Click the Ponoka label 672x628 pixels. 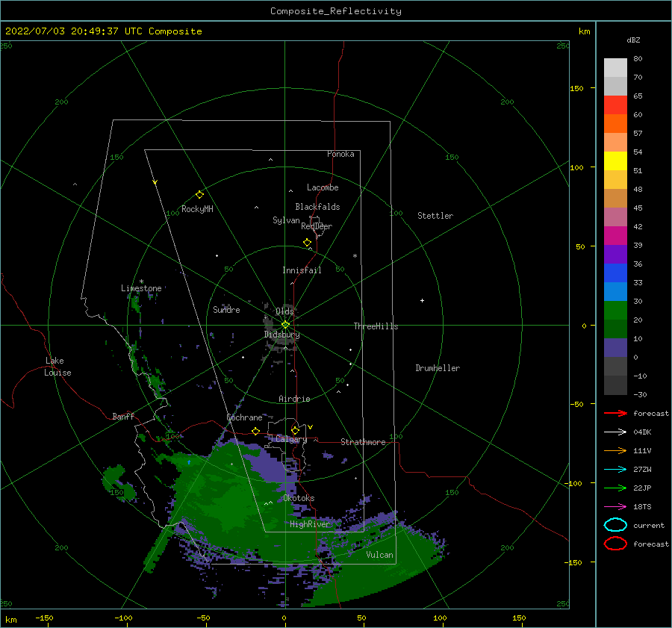(340, 154)
